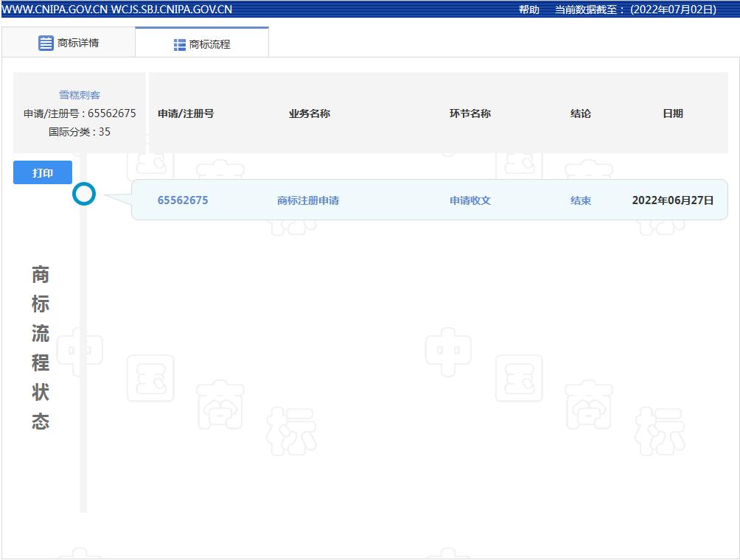The height and width of the screenshot is (560, 740).
Task: Click the grid icon on 商标流程 tab
Action: pos(180,44)
